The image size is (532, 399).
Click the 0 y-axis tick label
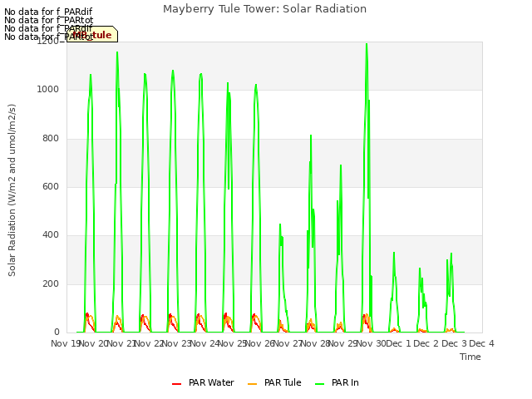57,332
